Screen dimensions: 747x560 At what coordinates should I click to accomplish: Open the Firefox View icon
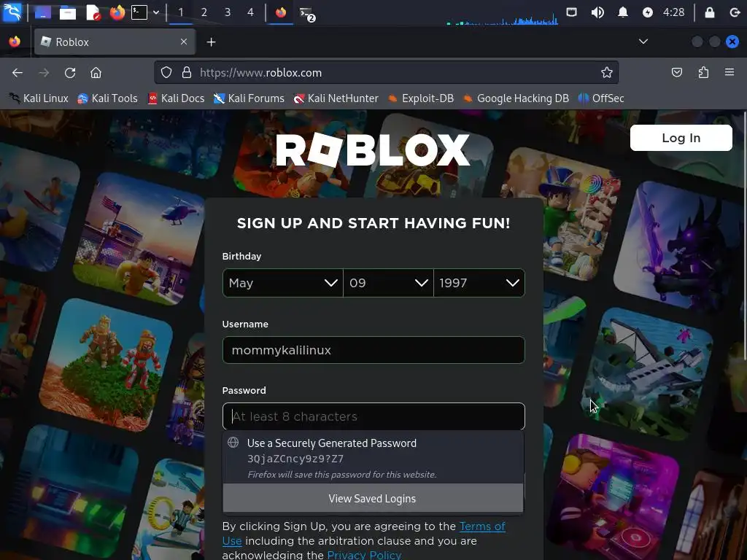[x=15, y=42]
